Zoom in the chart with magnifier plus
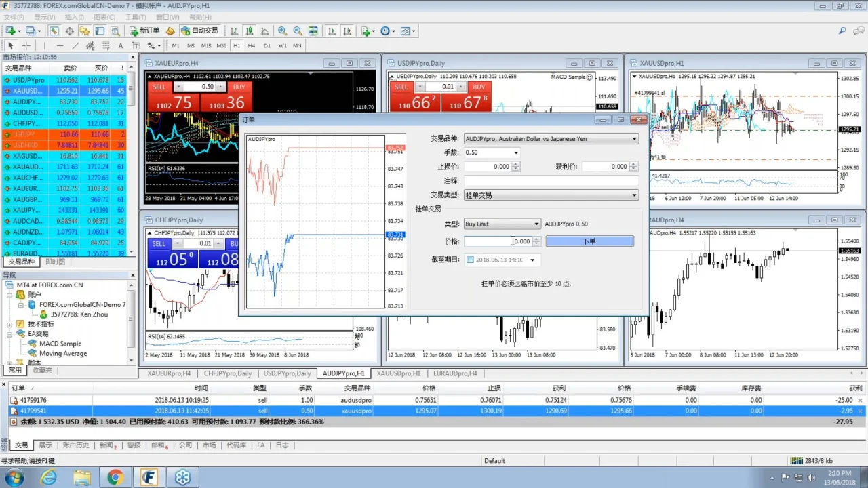 point(282,30)
